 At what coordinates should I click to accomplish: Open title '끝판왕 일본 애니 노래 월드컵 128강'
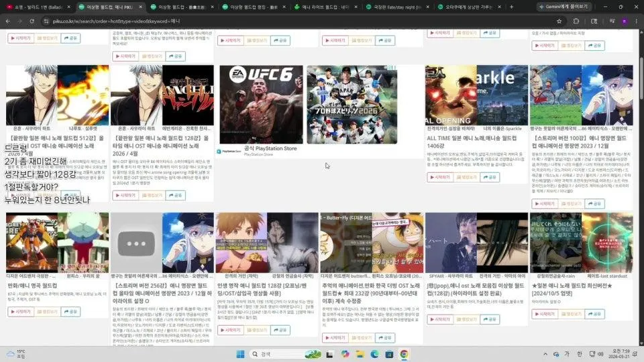click(160, 145)
